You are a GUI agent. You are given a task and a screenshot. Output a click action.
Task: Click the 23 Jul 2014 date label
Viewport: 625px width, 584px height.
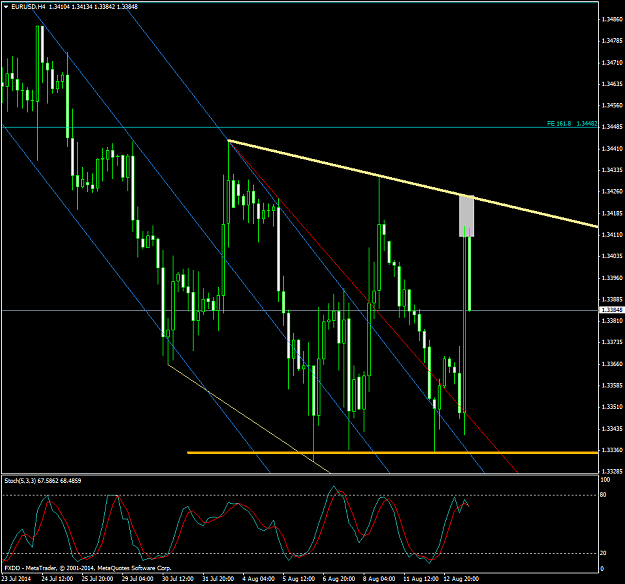[16, 578]
